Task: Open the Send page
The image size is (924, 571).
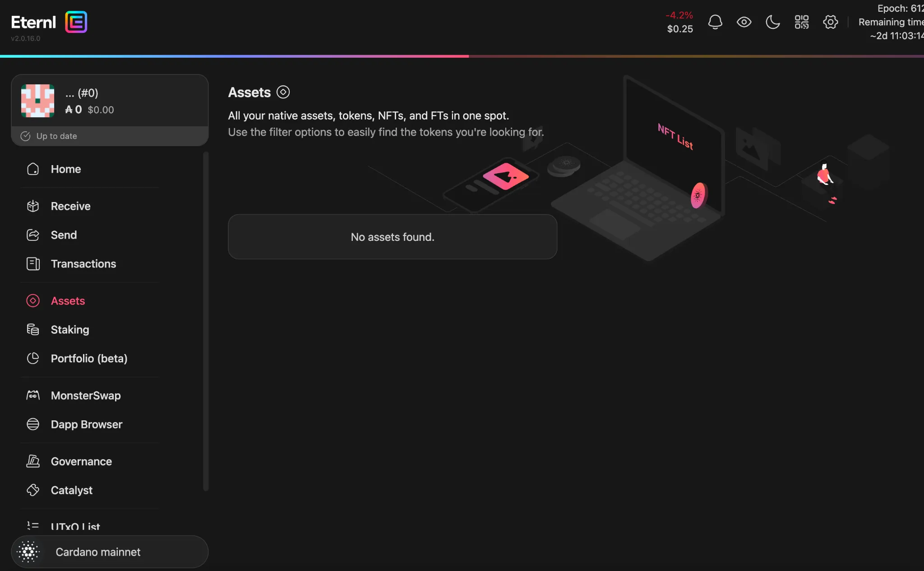Action: coord(64,235)
